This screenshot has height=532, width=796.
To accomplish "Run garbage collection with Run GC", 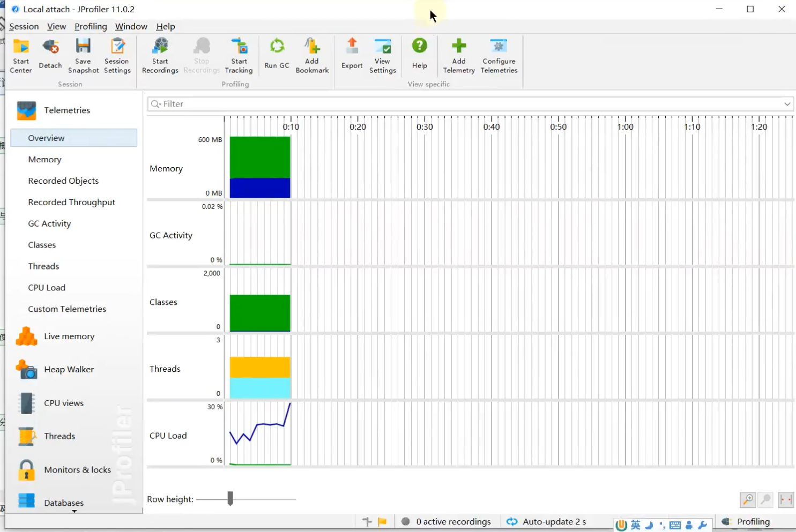I will pyautogui.click(x=277, y=56).
